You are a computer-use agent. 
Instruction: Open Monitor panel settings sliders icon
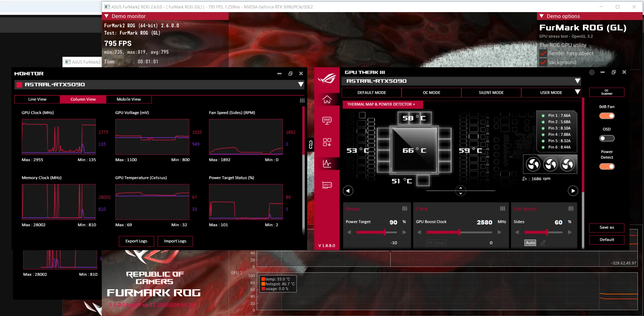coord(302,100)
